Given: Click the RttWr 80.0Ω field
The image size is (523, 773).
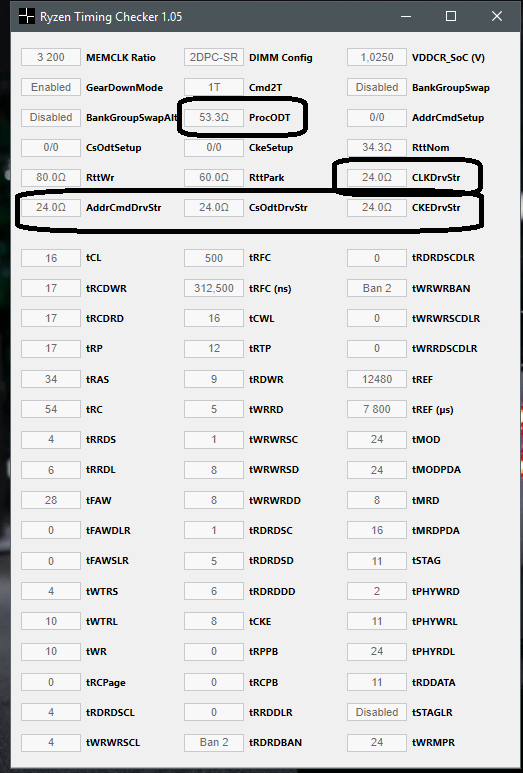Looking at the screenshot, I should click(51, 177).
